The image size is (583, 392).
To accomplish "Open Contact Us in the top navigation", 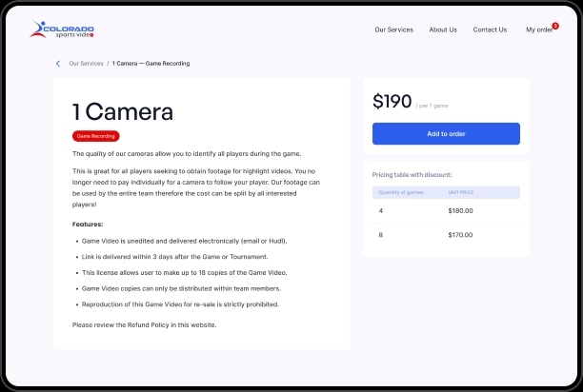I will coord(490,29).
